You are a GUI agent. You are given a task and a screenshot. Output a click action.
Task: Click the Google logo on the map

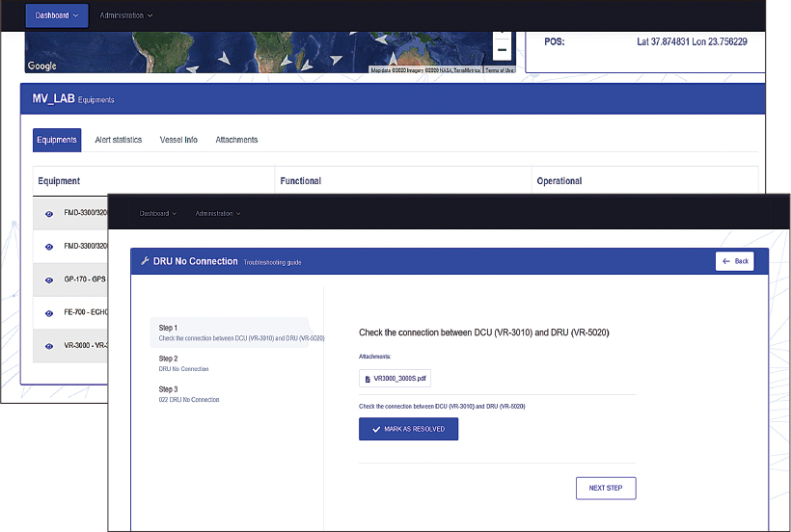click(x=41, y=66)
